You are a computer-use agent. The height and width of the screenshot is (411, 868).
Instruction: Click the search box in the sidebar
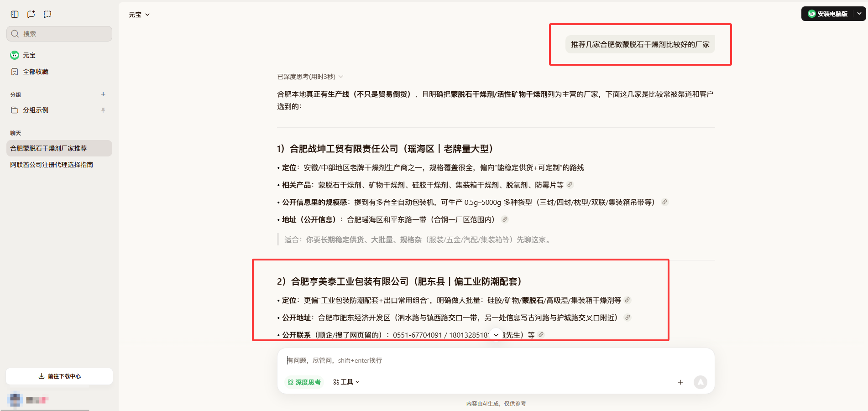59,34
